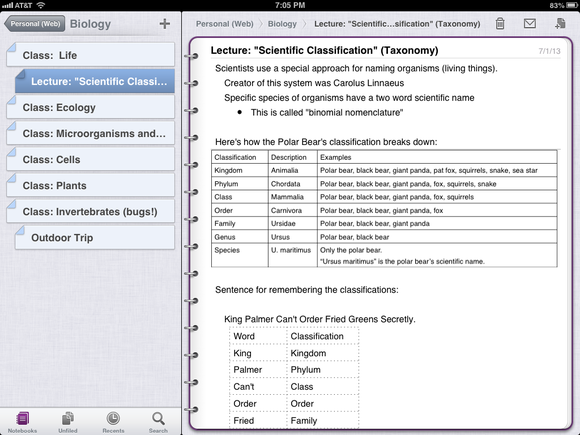Tap the Examples column header

click(x=437, y=157)
